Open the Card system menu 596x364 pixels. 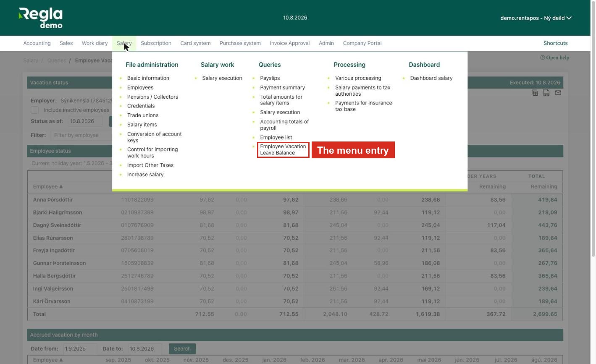point(195,43)
